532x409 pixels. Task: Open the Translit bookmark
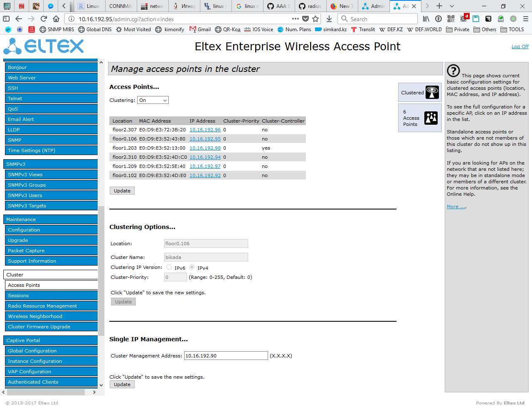[363, 30]
